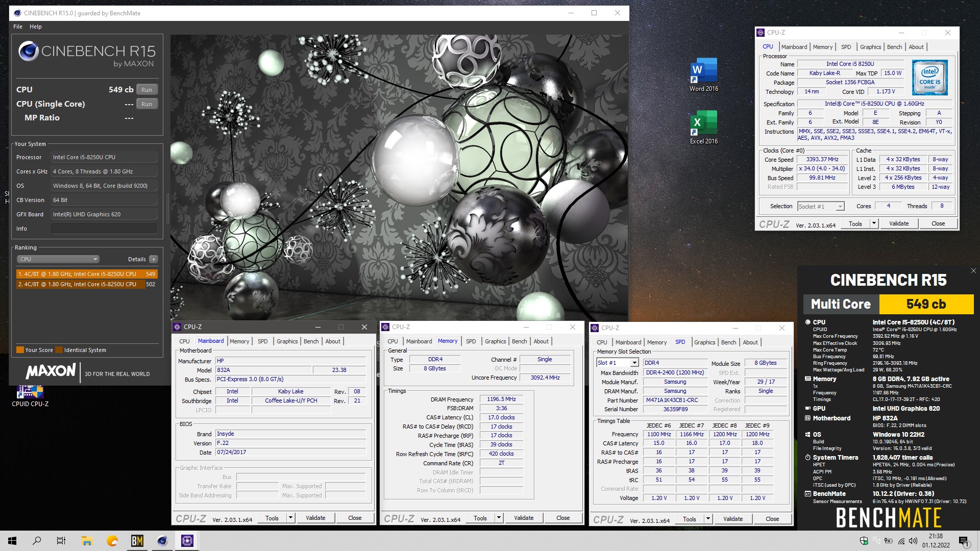Click Validate in top-right CPU-Z window
The image size is (980, 551).
pos(899,223)
